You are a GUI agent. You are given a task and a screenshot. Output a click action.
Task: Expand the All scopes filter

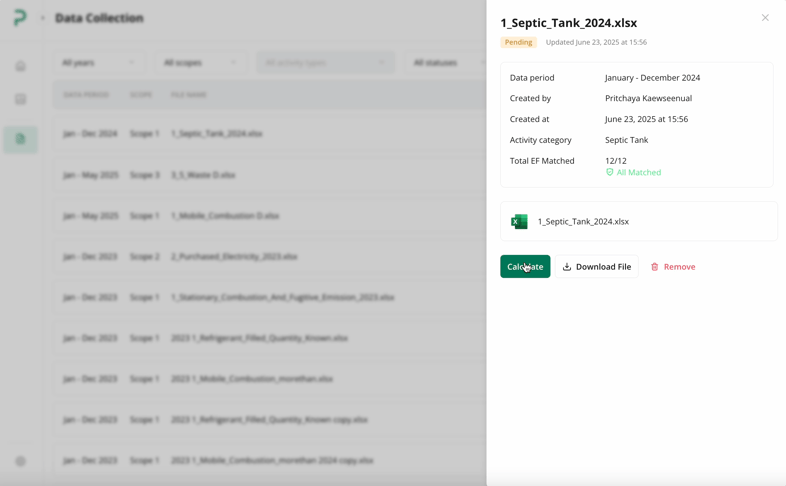point(200,63)
